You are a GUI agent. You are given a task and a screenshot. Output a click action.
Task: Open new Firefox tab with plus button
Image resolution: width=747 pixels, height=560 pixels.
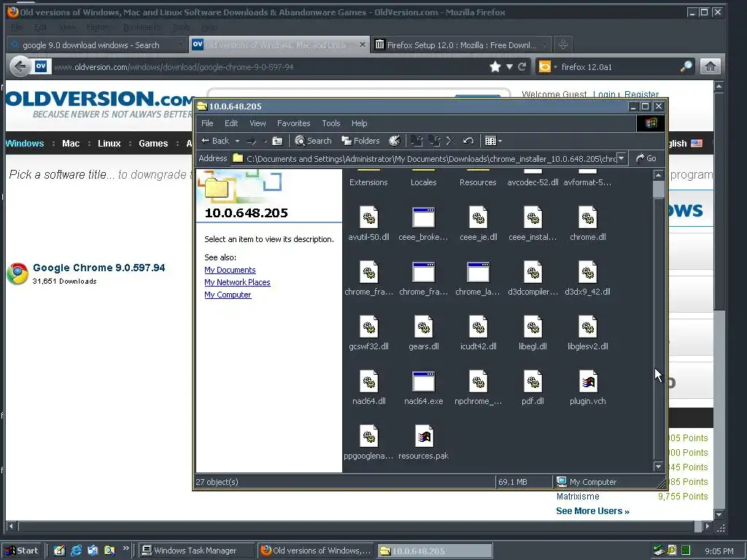[562, 44]
